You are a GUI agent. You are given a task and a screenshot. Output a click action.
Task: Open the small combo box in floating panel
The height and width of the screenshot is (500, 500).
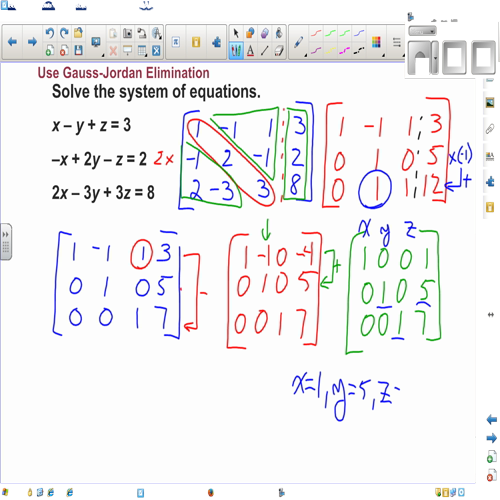(422, 31)
